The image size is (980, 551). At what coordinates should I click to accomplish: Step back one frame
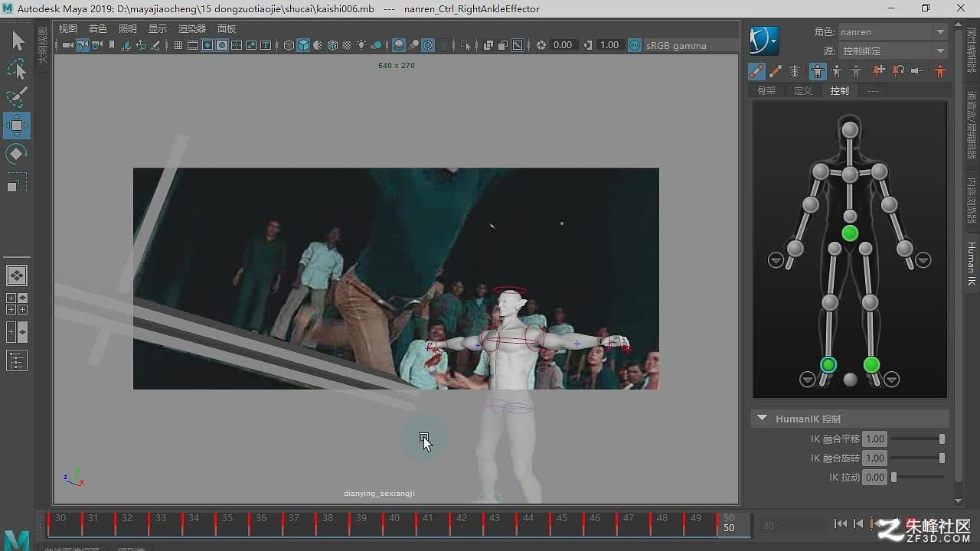click(858, 523)
